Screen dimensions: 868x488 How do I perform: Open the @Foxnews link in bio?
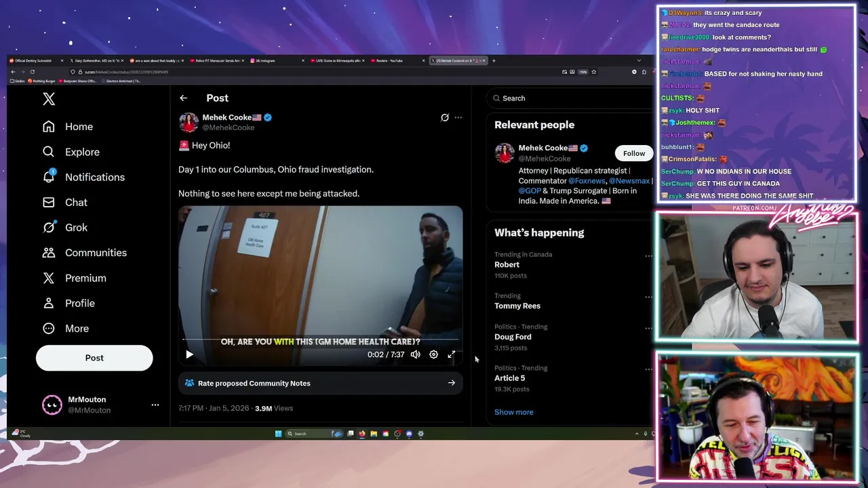(587, 181)
